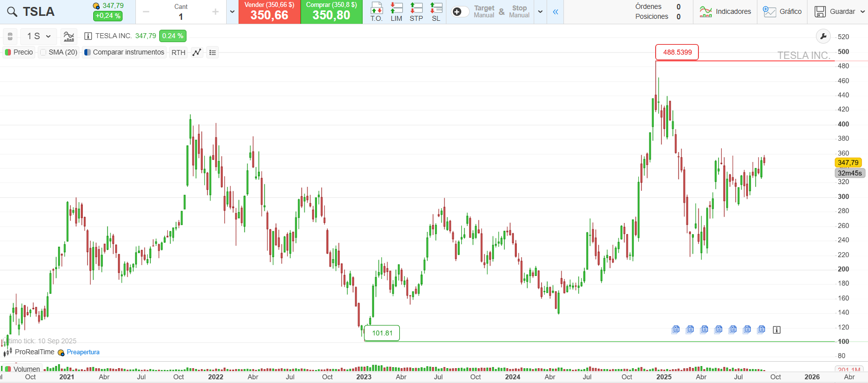Enable the SMA (20) checkbox
Screen dimensions: 868x383
(44, 53)
